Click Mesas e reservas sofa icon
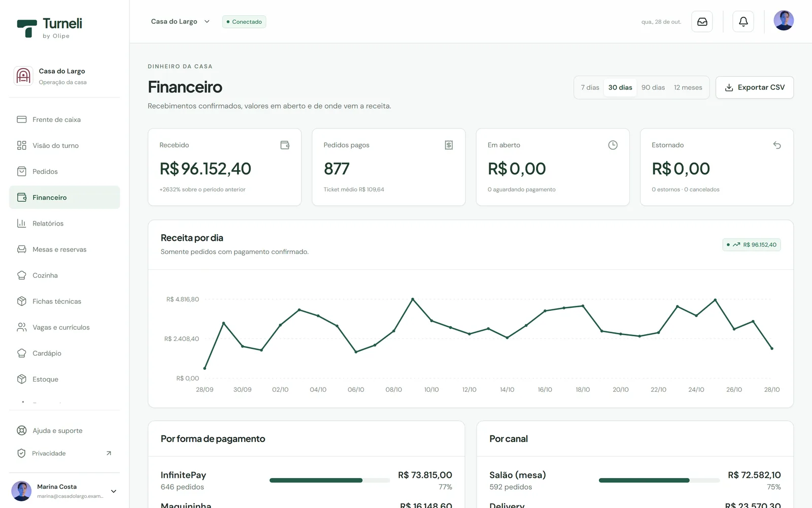This screenshot has height=508, width=812. [21, 249]
